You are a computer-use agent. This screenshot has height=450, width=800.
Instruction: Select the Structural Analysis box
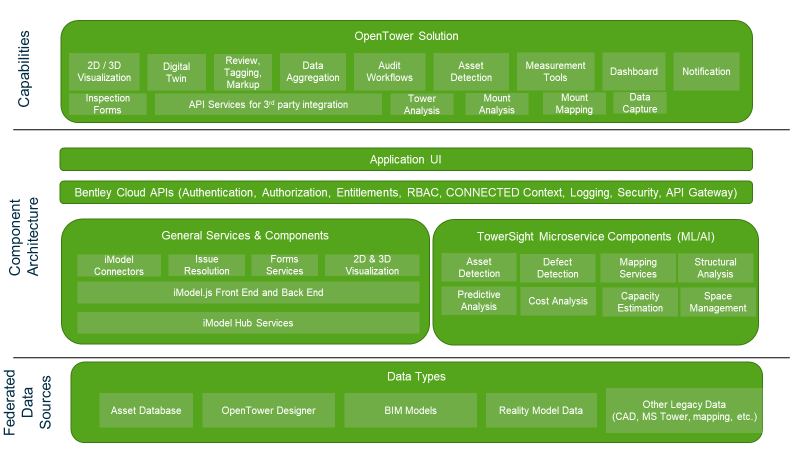pyautogui.click(x=715, y=268)
